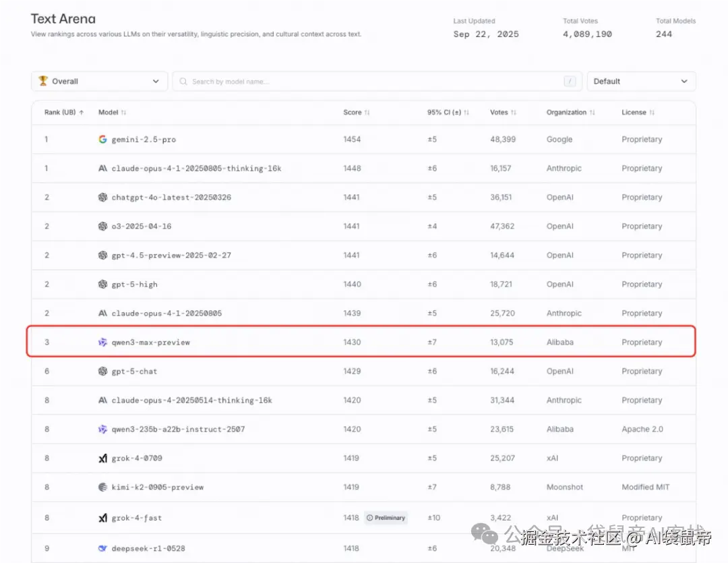
Task: Click the OpenAI logo beside chatgpt-4o-latest-20250326
Action: 102,198
